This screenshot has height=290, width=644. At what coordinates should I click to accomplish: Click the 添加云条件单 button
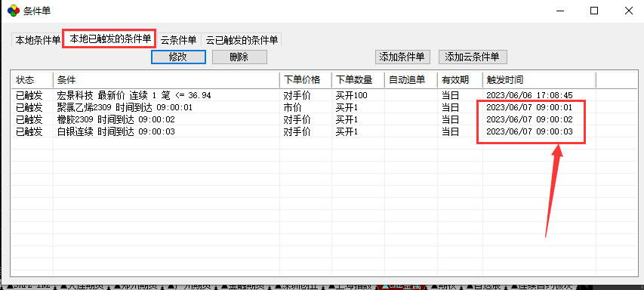[x=473, y=57]
